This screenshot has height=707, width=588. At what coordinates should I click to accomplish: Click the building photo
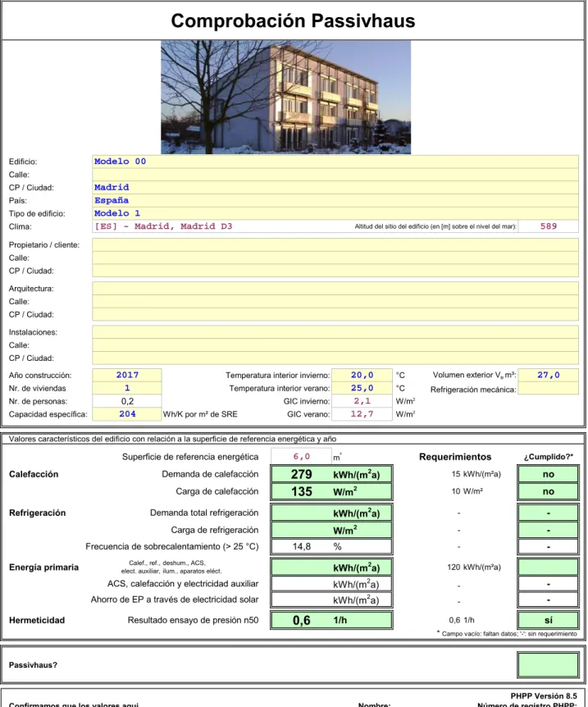[x=286, y=98]
